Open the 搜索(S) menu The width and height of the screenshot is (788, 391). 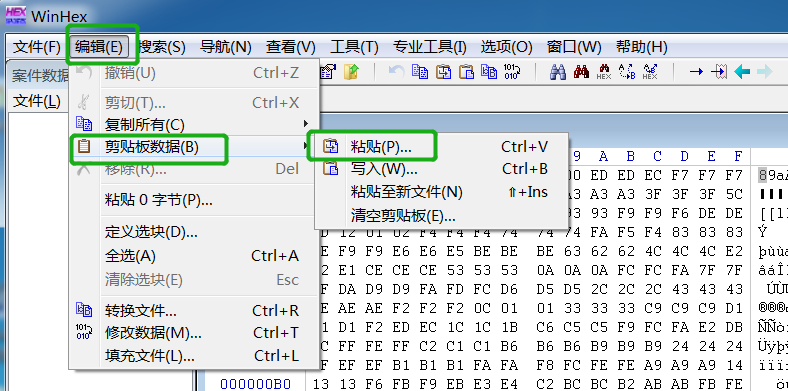[162, 47]
